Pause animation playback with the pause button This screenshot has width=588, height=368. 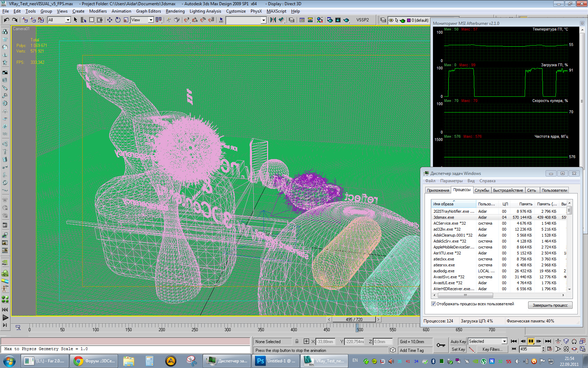point(531,341)
